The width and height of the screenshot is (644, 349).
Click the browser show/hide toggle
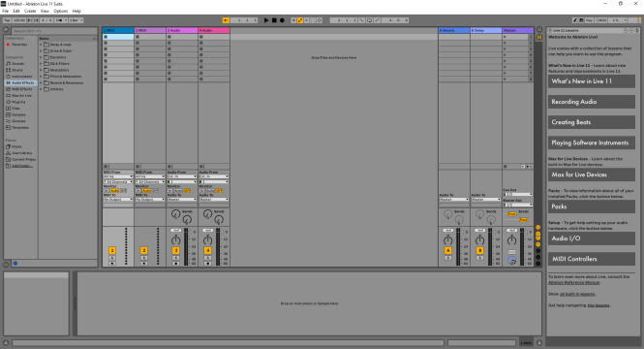[x=6, y=30]
